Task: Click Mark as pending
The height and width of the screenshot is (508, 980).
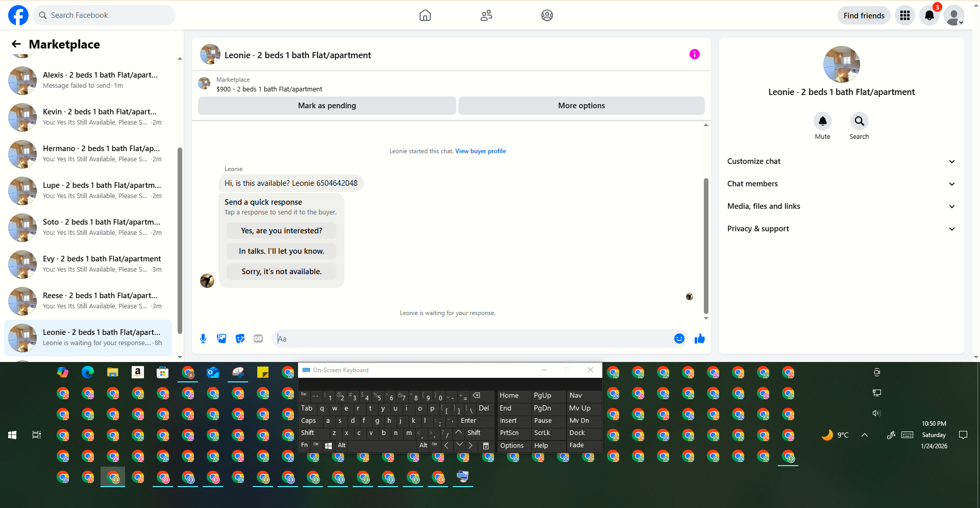Action: tap(327, 106)
